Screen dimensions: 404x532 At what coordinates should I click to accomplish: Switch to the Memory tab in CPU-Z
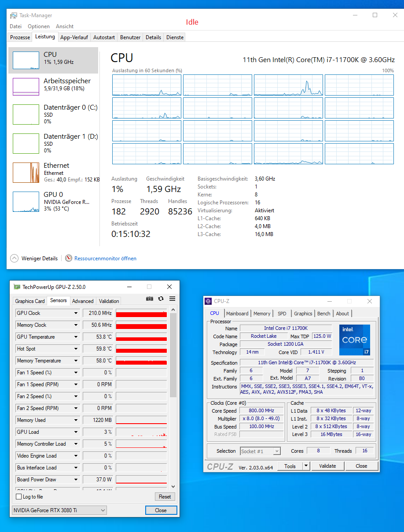[262, 314]
